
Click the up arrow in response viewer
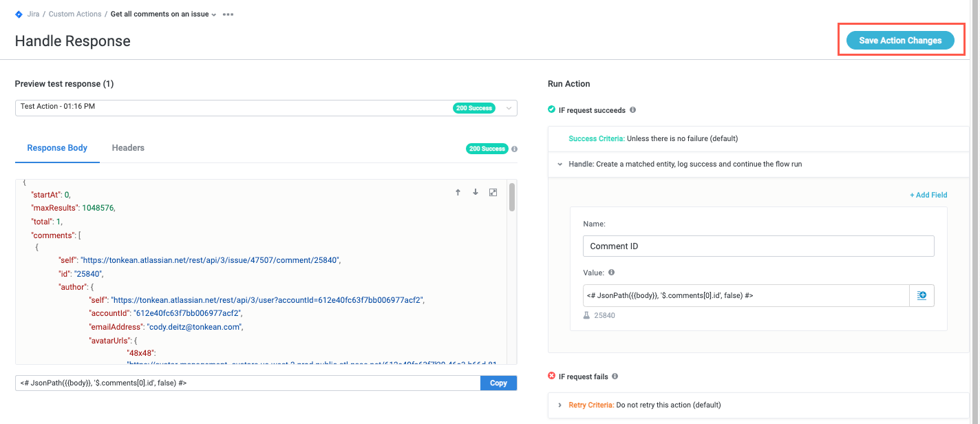click(x=458, y=193)
